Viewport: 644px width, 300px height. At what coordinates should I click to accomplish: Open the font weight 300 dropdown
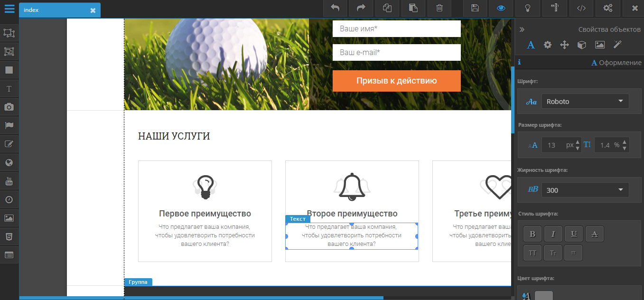pos(585,190)
